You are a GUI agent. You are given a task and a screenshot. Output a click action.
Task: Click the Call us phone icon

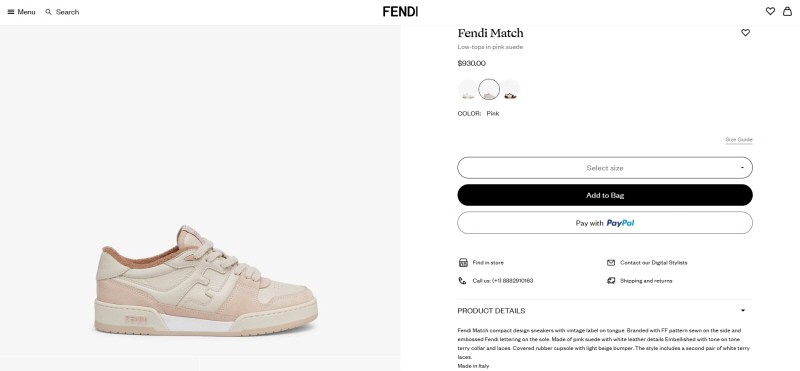coord(462,281)
